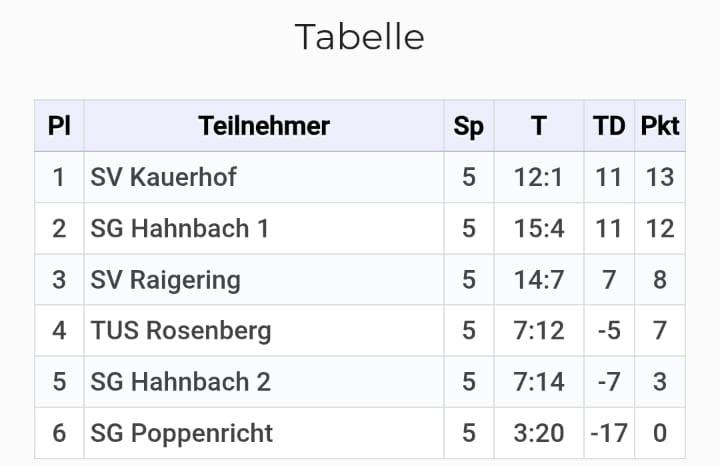Click the Sp column header
The height and width of the screenshot is (466, 720).
tap(468, 126)
